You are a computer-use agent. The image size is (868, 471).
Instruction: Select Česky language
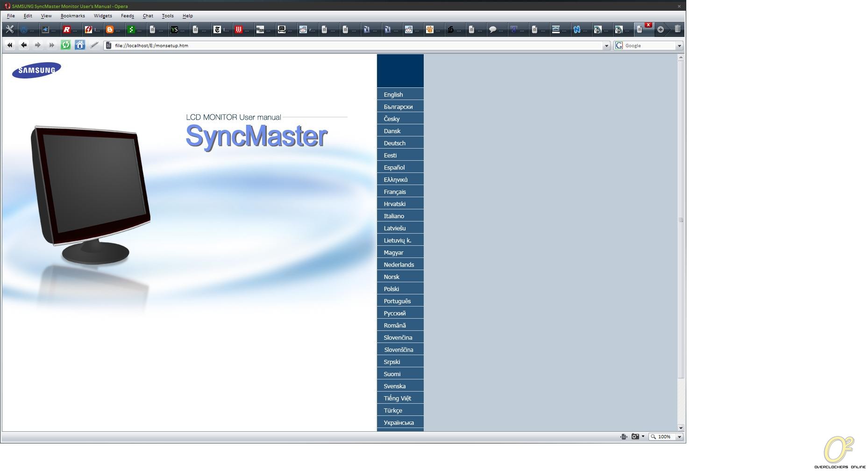[x=400, y=119]
